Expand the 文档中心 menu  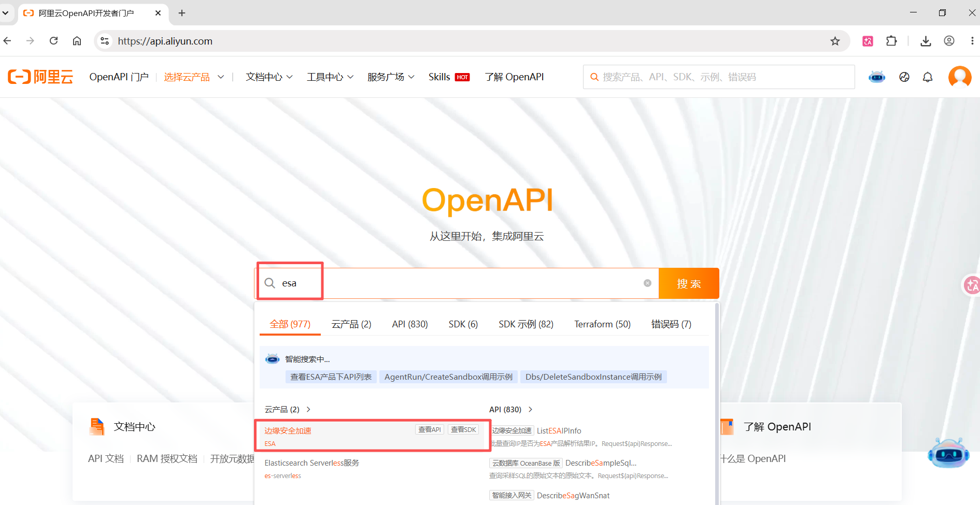(269, 77)
